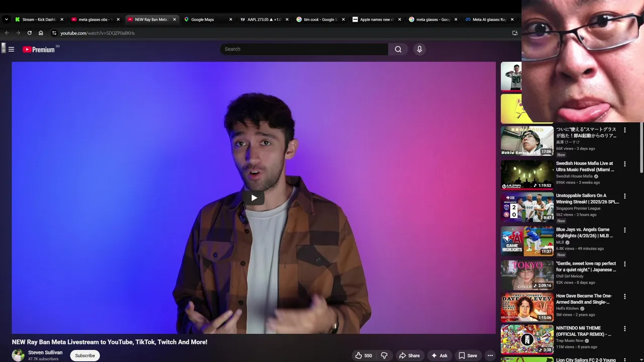Close the Stream - Kick Dashboard tab
The width and height of the screenshot is (644, 362).
[x=62, y=20]
